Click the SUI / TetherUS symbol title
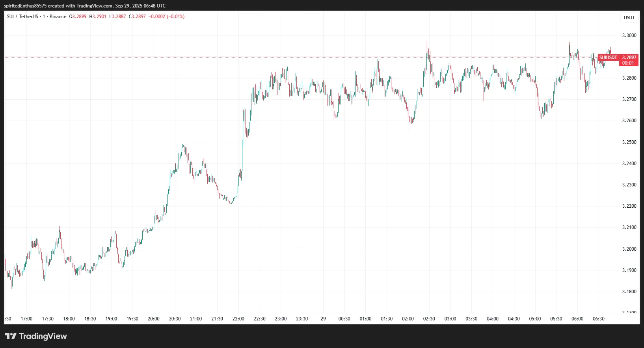Image resolution: width=644 pixels, height=348 pixels. point(22,17)
